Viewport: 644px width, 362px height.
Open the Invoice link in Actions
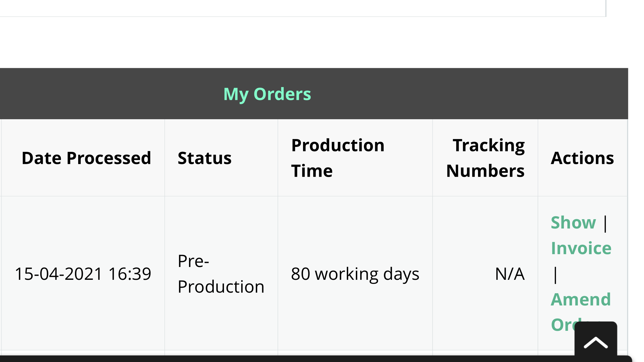(x=581, y=248)
